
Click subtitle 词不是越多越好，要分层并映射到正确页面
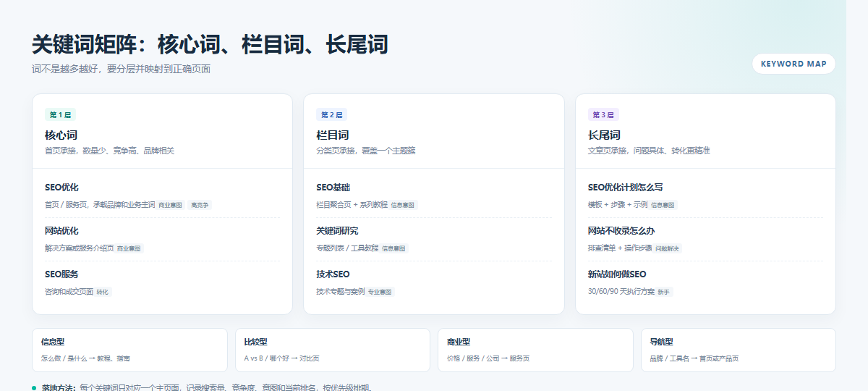121,70
